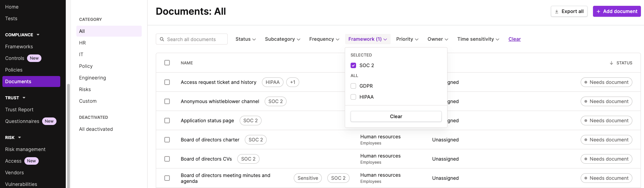644x188 pixels.
Task: Toggle the select-all checkbox in header
Action: [x=167, y=63]
